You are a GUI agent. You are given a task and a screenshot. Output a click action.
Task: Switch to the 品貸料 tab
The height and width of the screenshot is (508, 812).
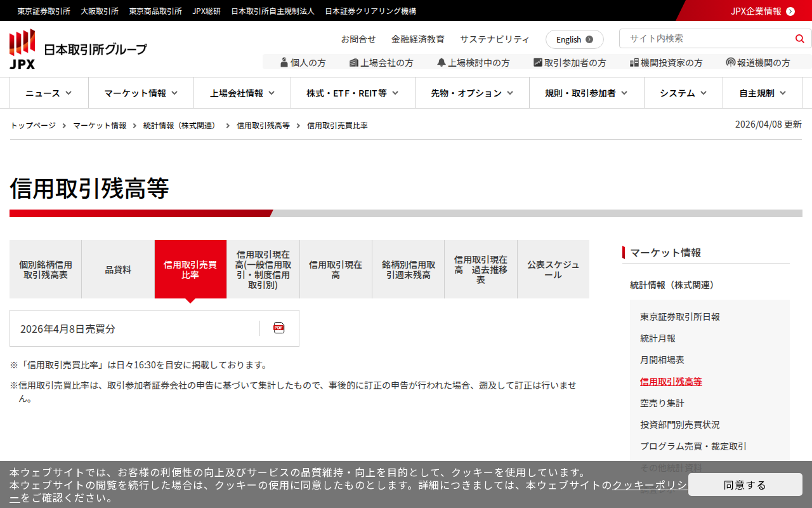pos(118,270)
